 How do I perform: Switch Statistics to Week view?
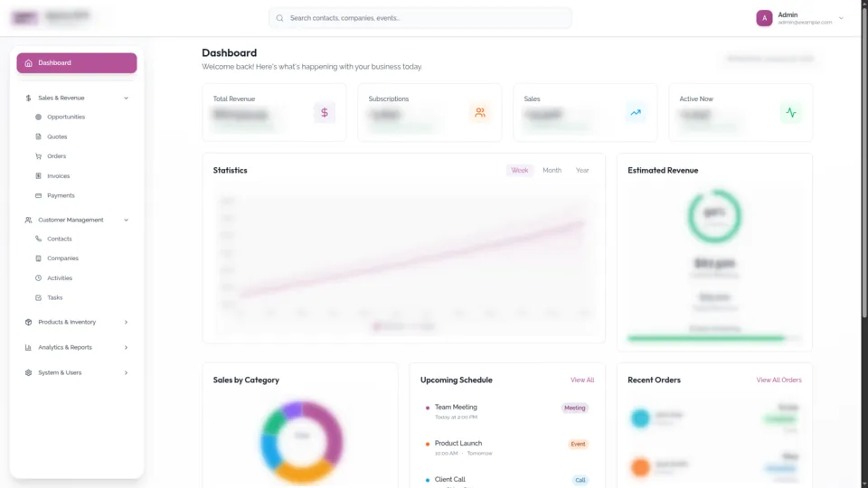(x=519, y=171)
